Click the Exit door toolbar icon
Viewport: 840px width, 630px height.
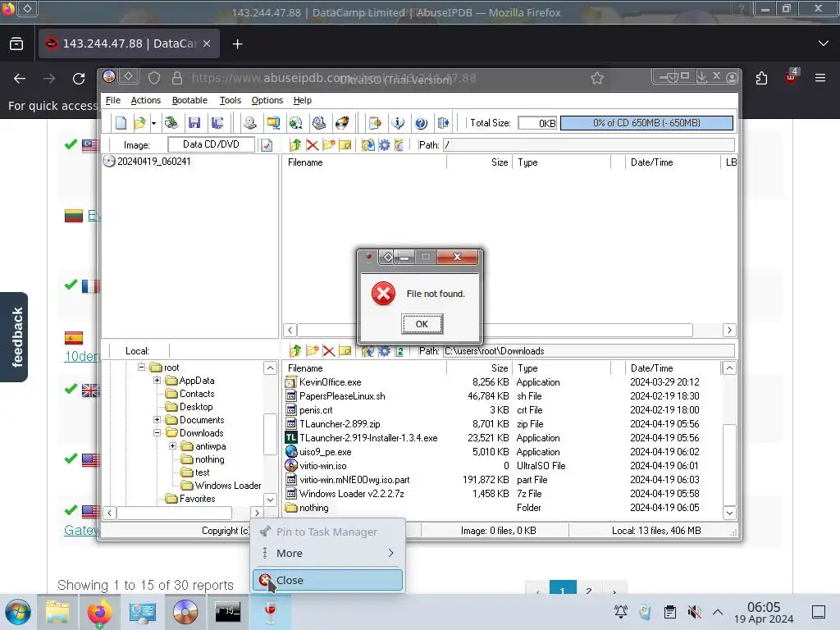pos(444,123)
